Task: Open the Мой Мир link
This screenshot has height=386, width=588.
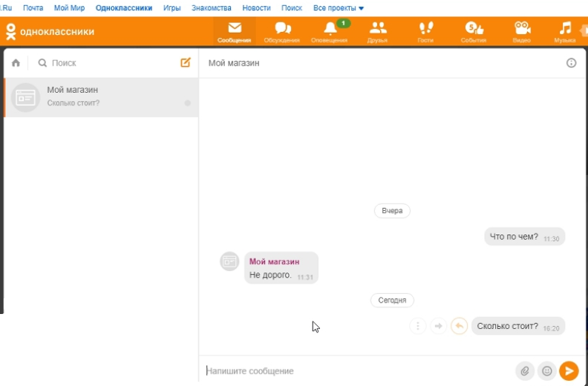Action: point(69,8)
